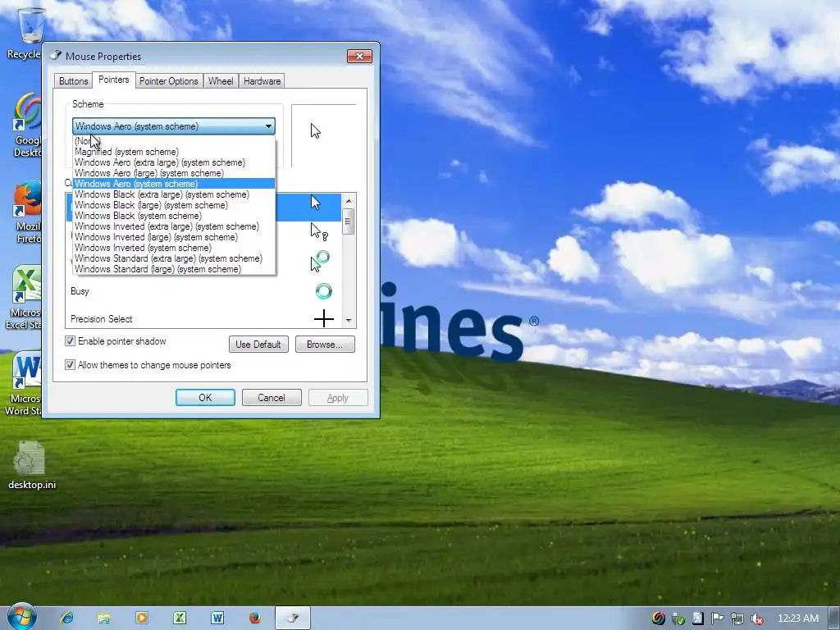Click the Browse... button

pyautogui.click(x=325, y=345)
